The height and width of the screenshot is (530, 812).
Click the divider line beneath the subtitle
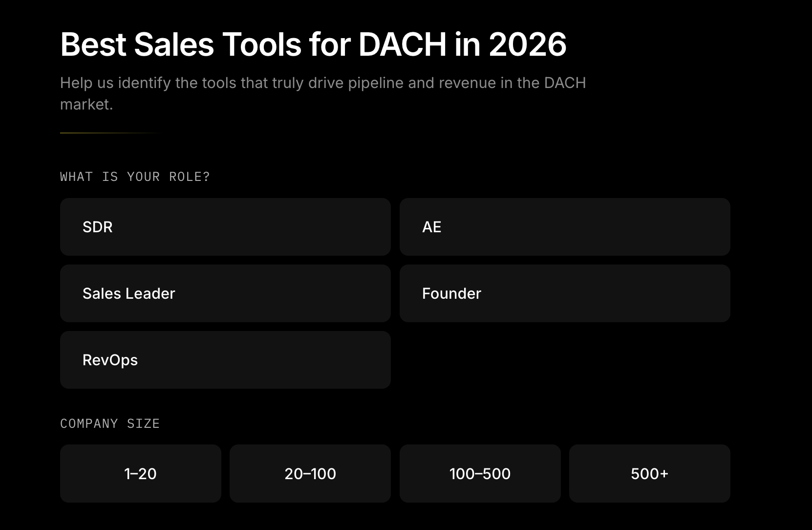tap(110, 133)
